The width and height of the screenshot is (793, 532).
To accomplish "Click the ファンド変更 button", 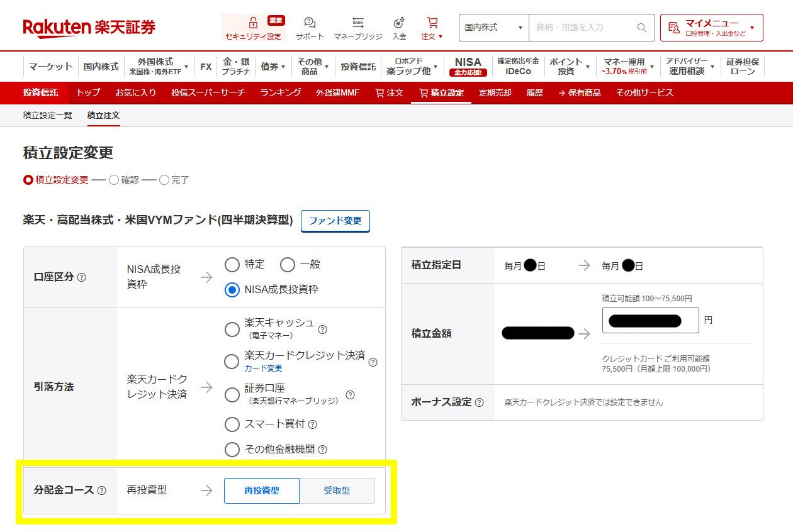I will [335, 221].
